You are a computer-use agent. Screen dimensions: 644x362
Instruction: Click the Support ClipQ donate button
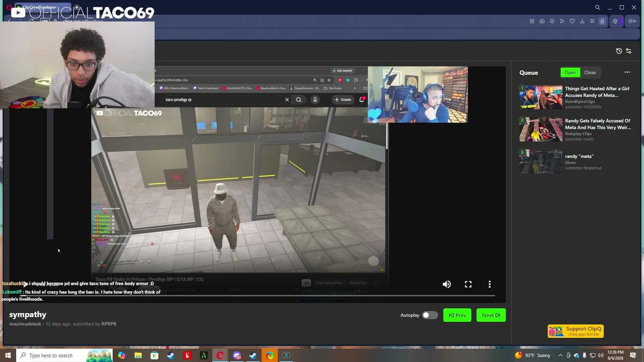[x=576, y=331]
